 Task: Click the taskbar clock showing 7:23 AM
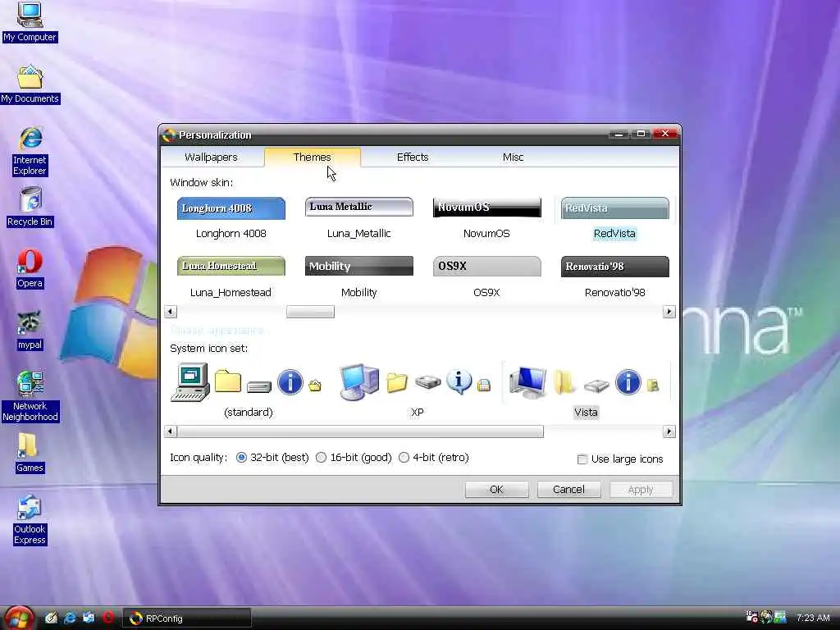[x=813, y=618]
